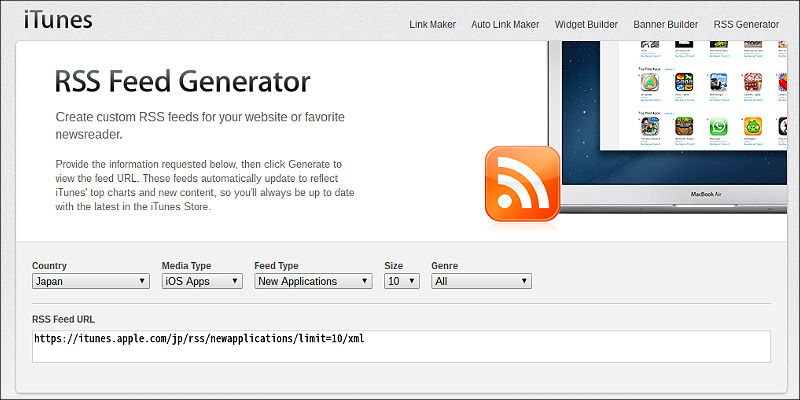Viewport: 800px width, 400px height.
Task: Click the iTunes logo
Action: [58, 20]
